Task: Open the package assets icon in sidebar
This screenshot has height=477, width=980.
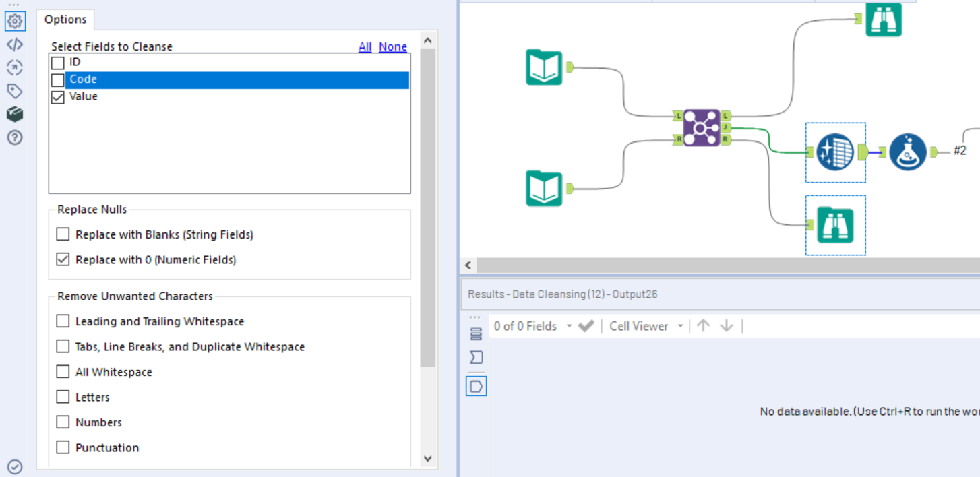Action: pos(15,114)
